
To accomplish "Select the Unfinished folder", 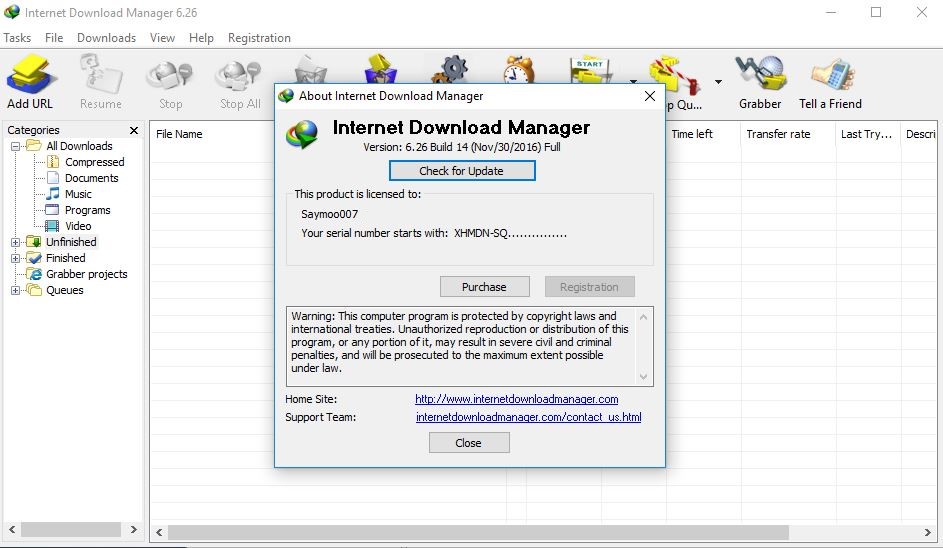I will [70, 242].
